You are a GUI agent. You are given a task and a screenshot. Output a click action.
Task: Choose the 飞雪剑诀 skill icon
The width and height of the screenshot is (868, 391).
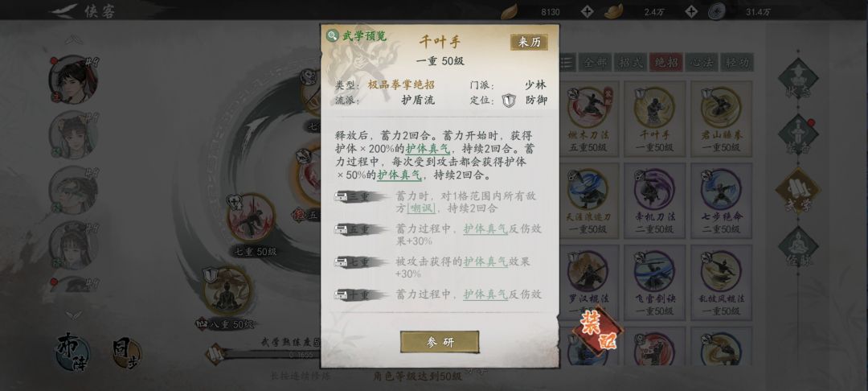pyautogui.click(x=654, y=271)
